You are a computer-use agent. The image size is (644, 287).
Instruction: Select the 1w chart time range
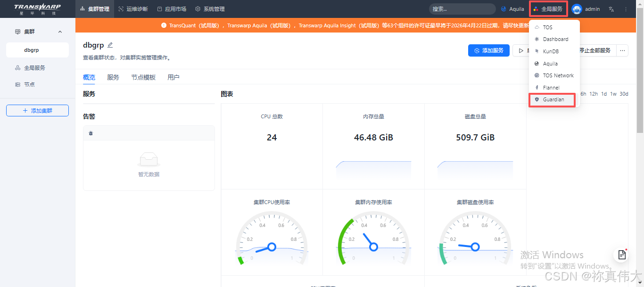point(613,94)
